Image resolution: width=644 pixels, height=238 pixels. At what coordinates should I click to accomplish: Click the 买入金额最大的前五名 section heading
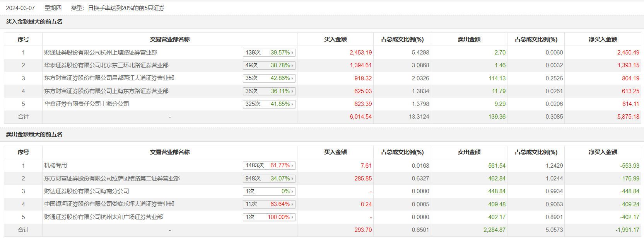[x=34, y=22]
